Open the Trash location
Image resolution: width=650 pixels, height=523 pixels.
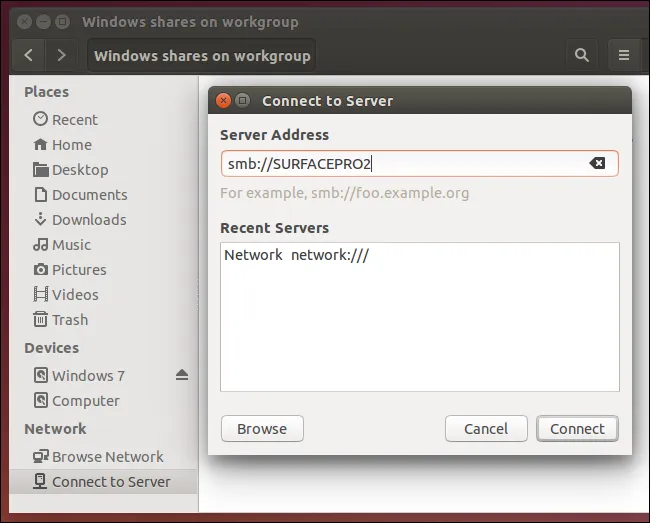69,319
